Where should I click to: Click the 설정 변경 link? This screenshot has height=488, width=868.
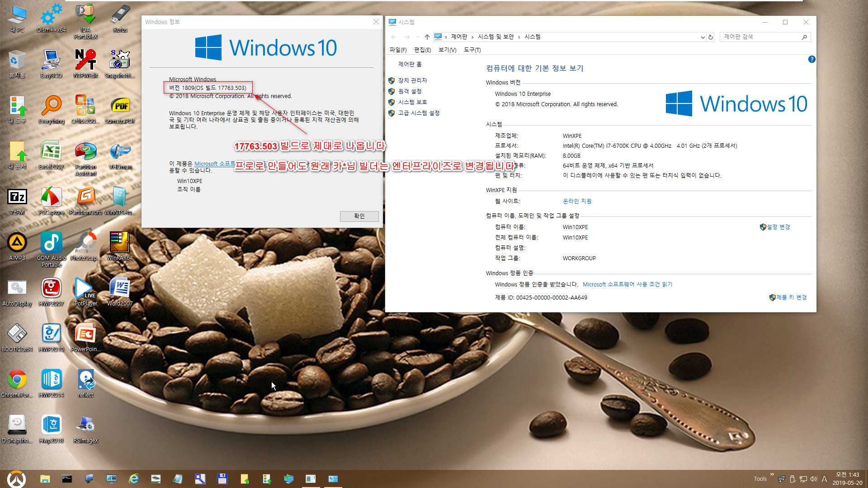point(778,227)
